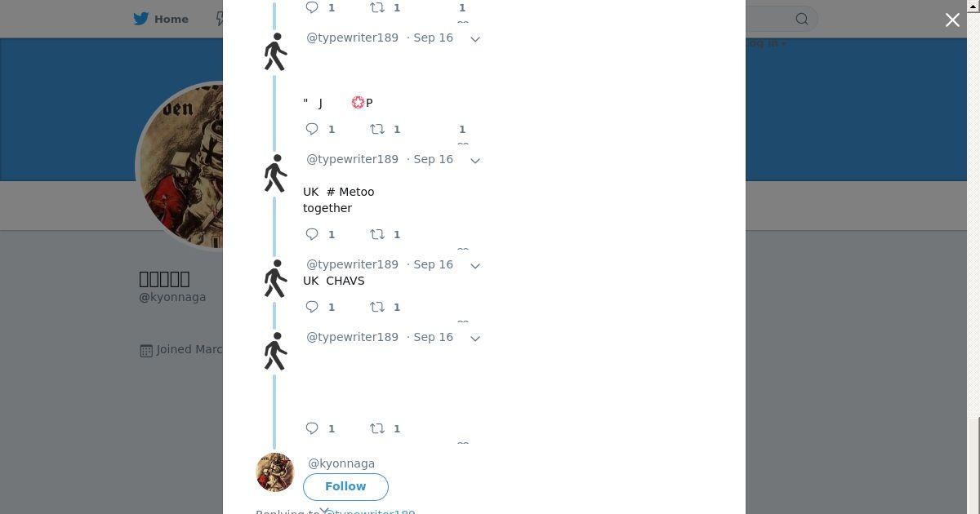Reply to the "# Metoo together" tweet
The image size is (980, 514).
(312, 234)
